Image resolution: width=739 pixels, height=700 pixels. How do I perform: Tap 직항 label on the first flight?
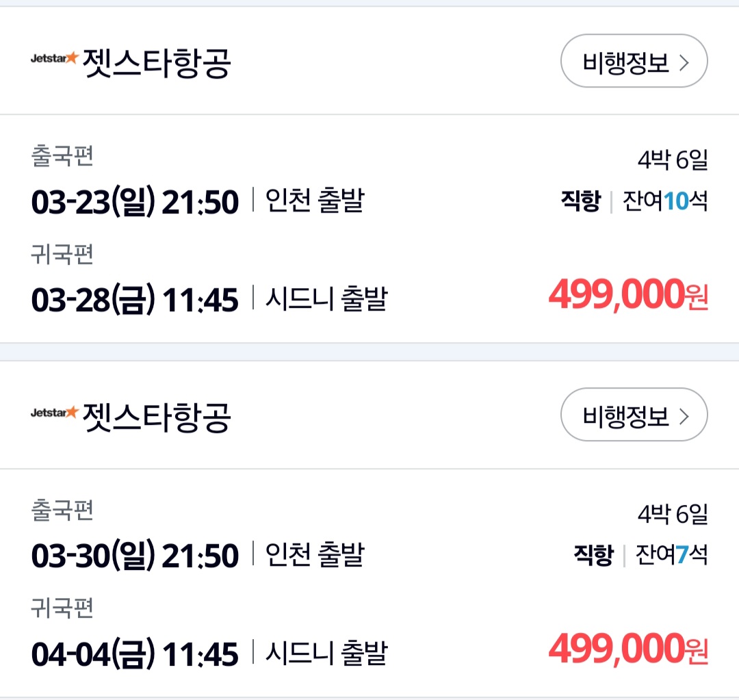coord(580,202)
